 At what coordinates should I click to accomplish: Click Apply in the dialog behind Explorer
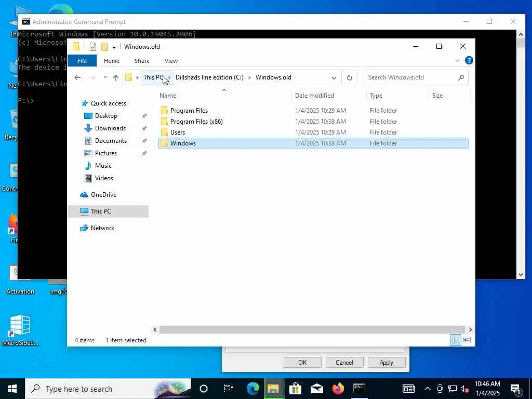[387, 362]
